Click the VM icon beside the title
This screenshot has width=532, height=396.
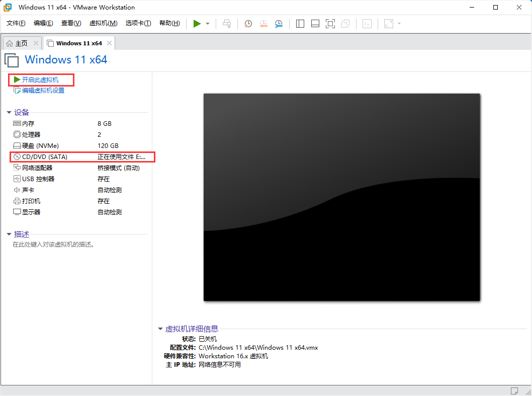click(x=12, y=60)
